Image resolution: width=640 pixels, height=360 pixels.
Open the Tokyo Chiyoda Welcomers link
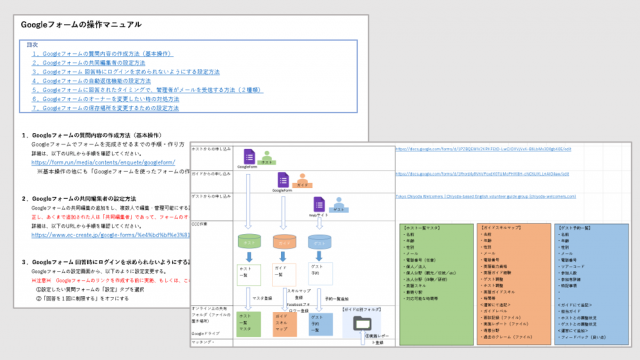(x=486, y=196)
